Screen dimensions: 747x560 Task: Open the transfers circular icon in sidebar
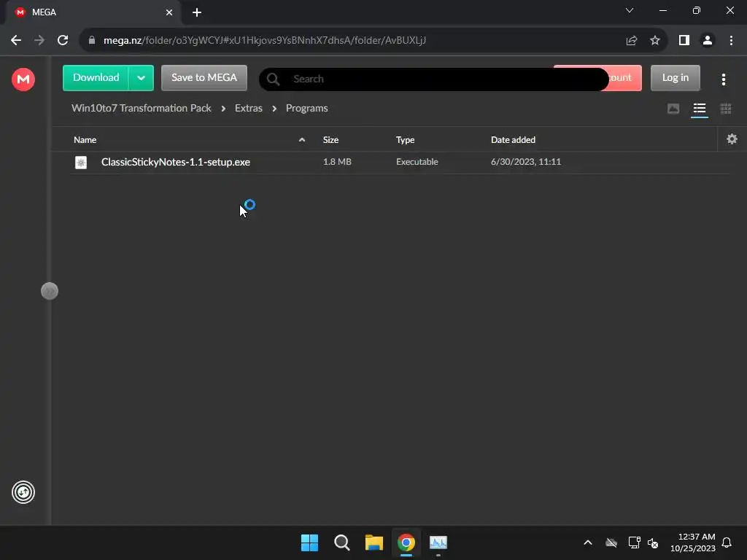pyautogui.click(x=23, y=492)
